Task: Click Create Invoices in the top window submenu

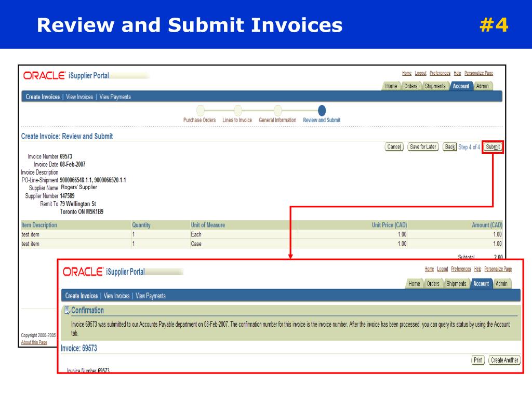Action: [x=43, y=97]
